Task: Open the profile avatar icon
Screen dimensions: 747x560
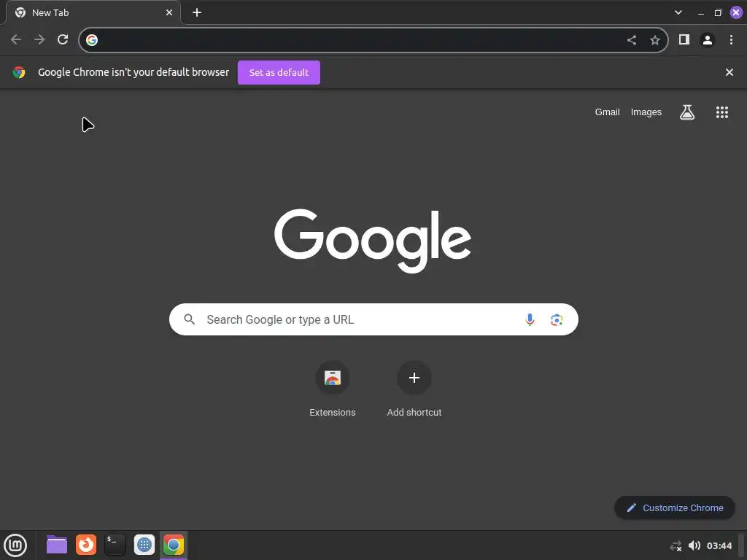Action: [708, 40]
